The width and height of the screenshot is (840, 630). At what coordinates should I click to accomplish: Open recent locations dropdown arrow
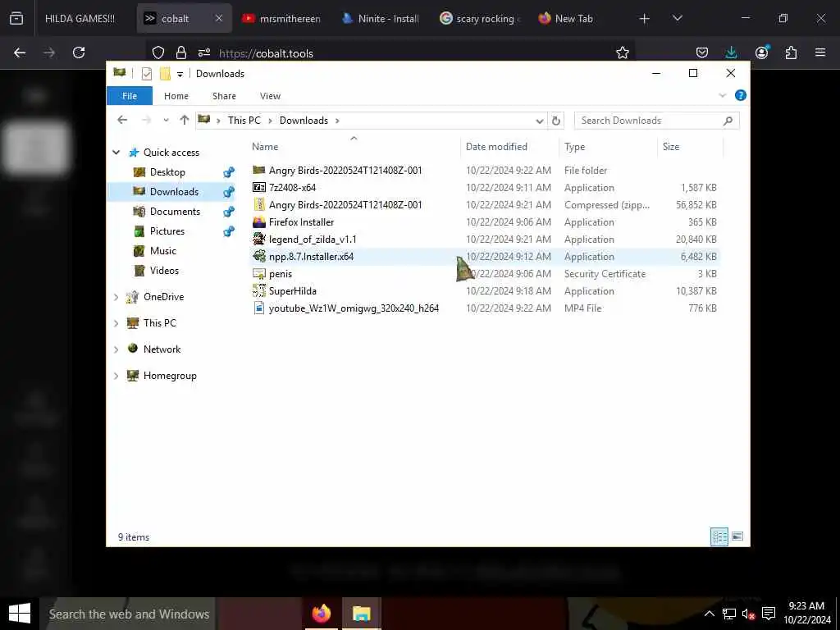click(166, 121)
